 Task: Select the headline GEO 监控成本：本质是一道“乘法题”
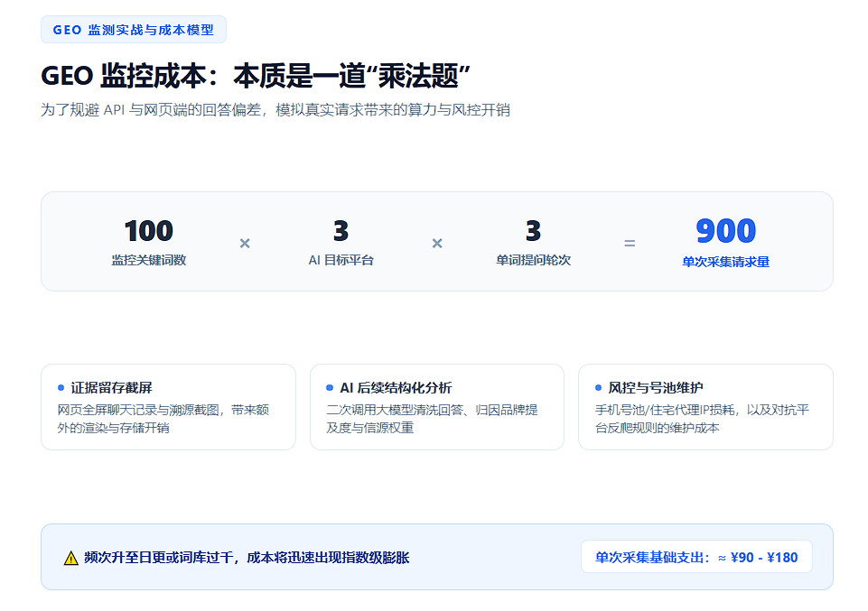[x=256, y=76]
